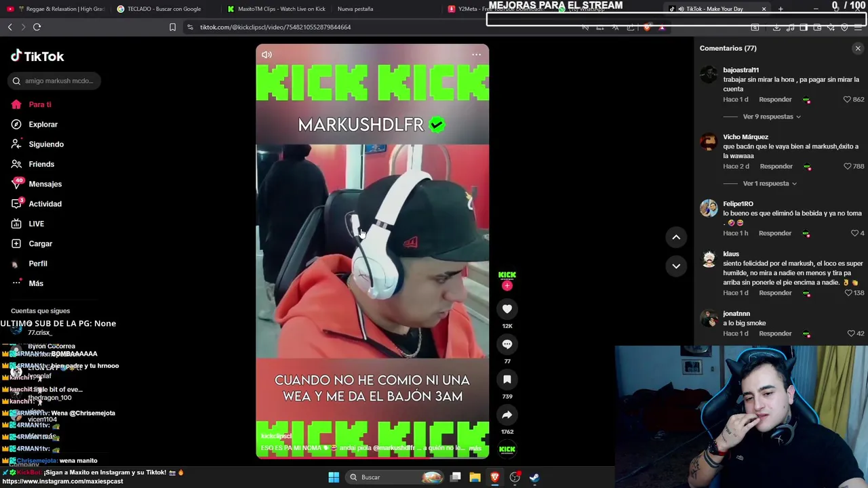868x488 pixels.
Task: Share the video with the arrow icon
Action: coord(507,415)
